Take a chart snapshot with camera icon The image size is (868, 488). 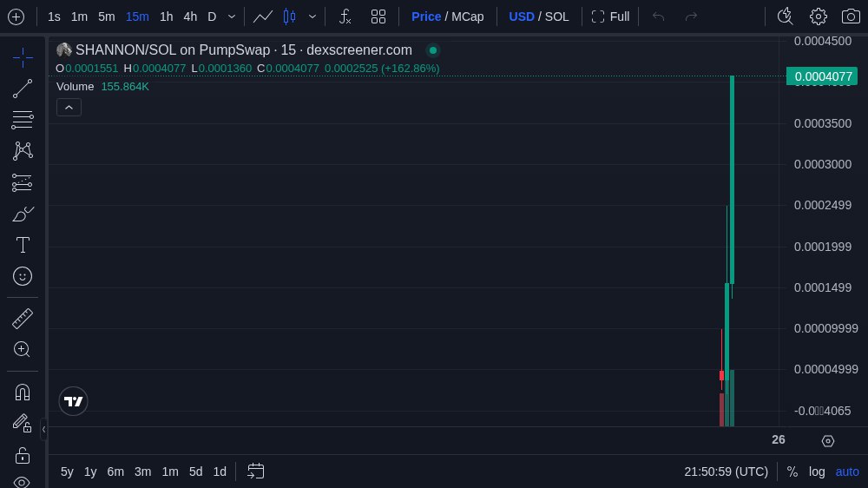coord(851,16)
